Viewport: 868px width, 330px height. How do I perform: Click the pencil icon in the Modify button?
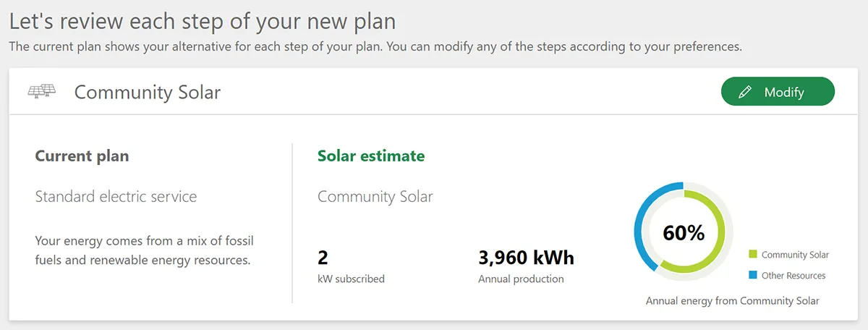[745, 92]
